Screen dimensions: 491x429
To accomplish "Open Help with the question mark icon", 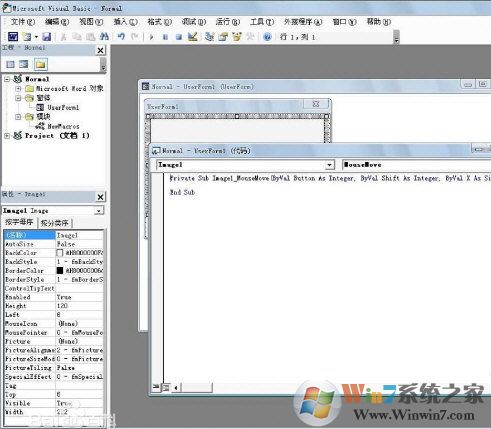I will 267,37.
